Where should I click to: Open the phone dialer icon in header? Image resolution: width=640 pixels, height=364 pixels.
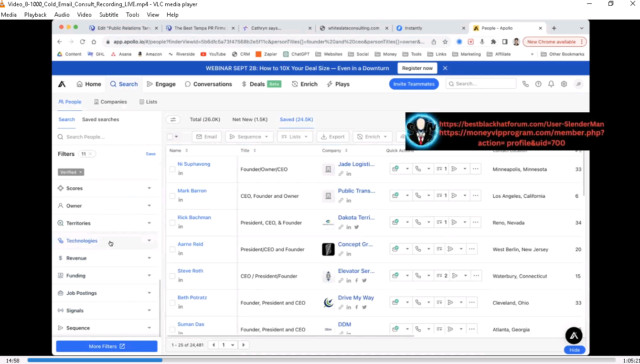pyautogui.click(x=525, y=84)
